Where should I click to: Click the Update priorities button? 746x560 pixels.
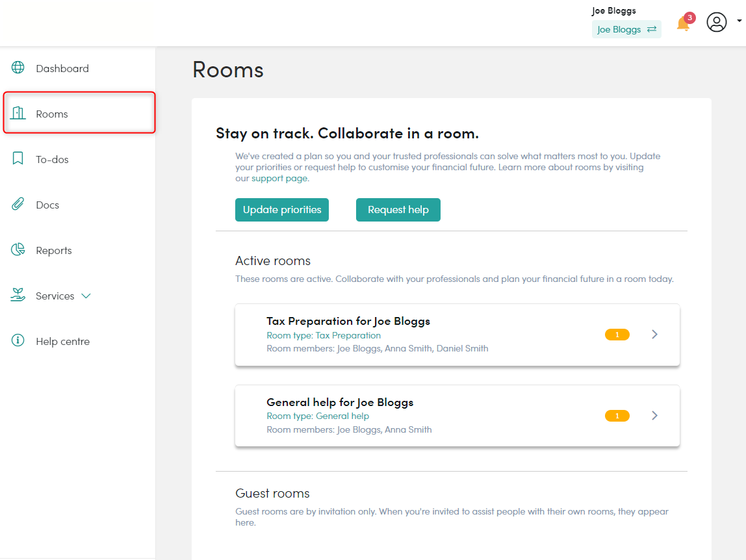coord(281,209)
